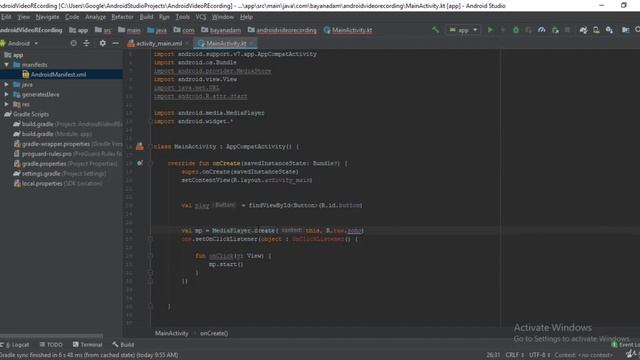
Task: Open gradle-wrapper.properties file
Action: [67, 144]
